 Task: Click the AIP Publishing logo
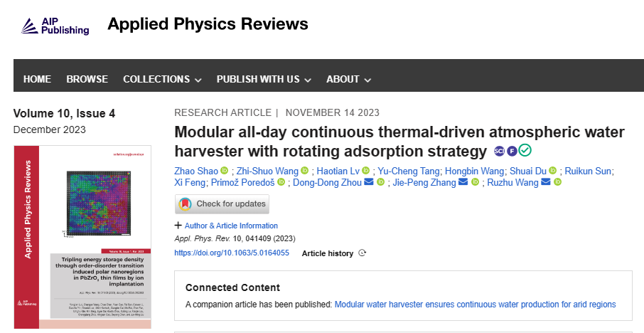point(55,26)
